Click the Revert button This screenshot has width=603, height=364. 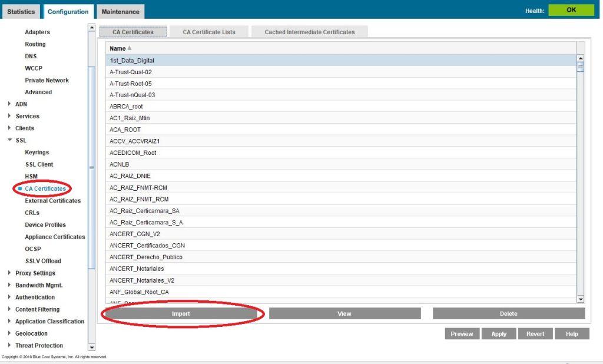(535, 334)
